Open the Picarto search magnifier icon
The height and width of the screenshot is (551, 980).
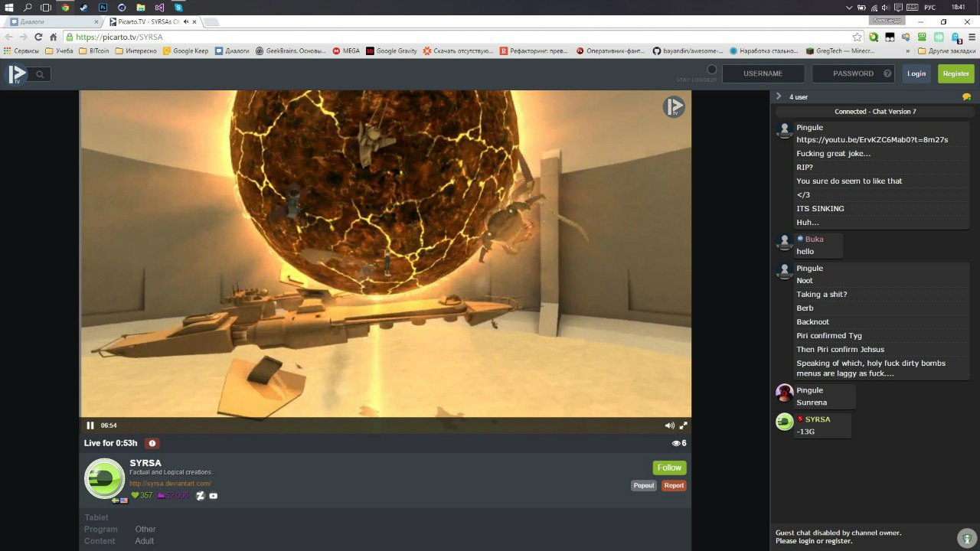[40, 74]
